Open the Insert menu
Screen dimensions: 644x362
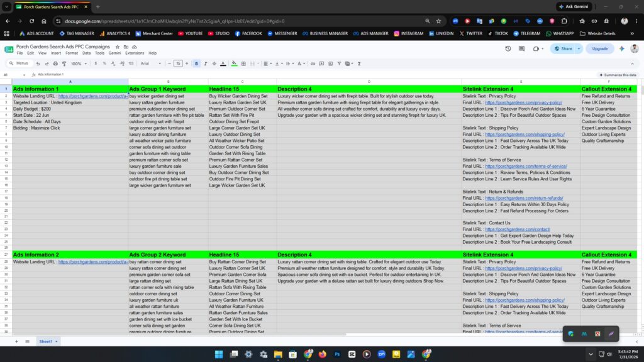click(x=56, y=53)
